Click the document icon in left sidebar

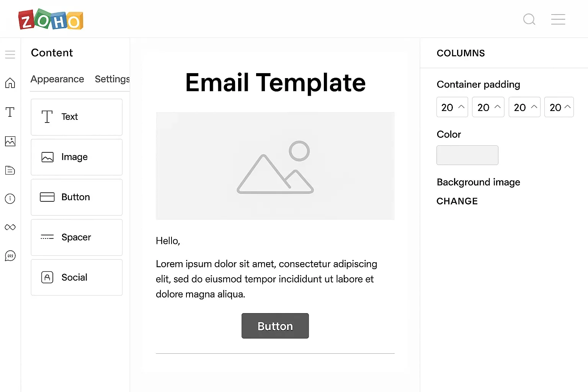10,170
